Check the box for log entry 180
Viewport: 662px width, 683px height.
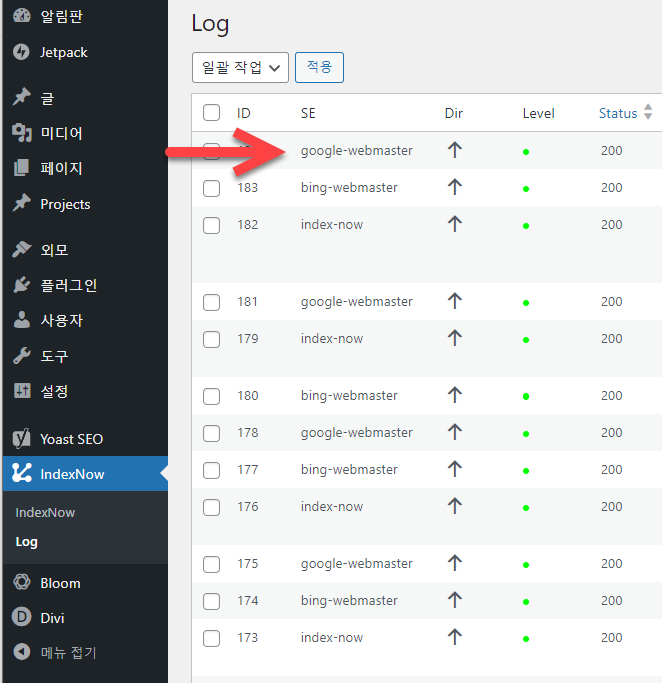[x=211, y=396]
